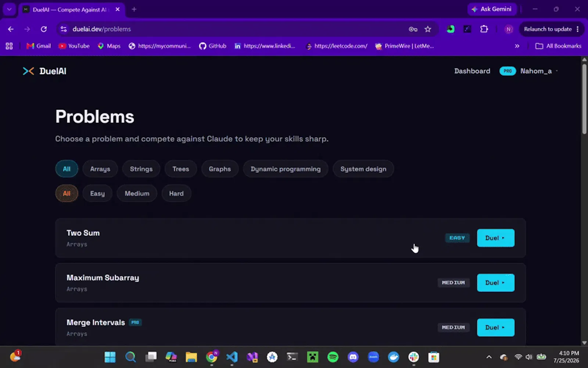Click PRO tag next to Merge Intervals
The image size is (588, 368).
(135, 322)
